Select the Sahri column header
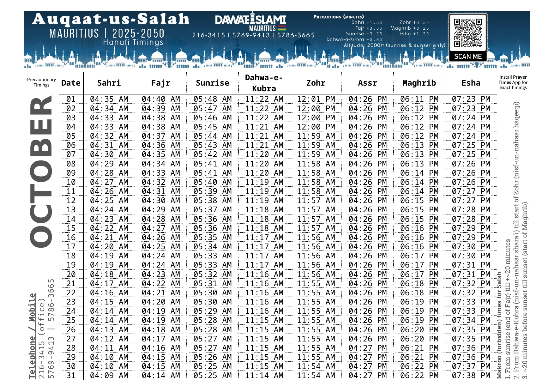The width and height of the screenshot is (554, 392). click(x=109, y=83)
